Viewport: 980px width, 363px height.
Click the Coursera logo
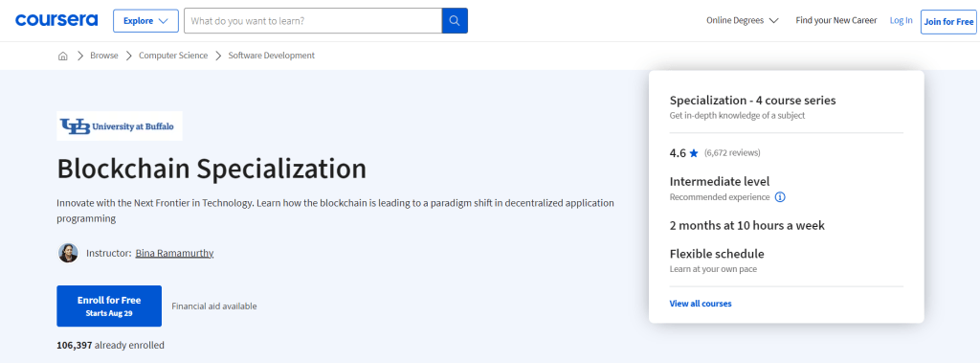point(56,20)
